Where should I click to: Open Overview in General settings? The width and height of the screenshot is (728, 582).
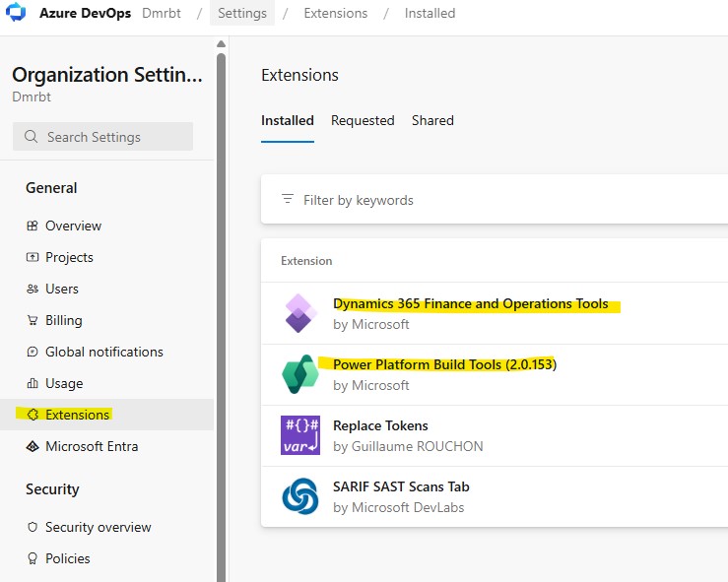[73, 226]
